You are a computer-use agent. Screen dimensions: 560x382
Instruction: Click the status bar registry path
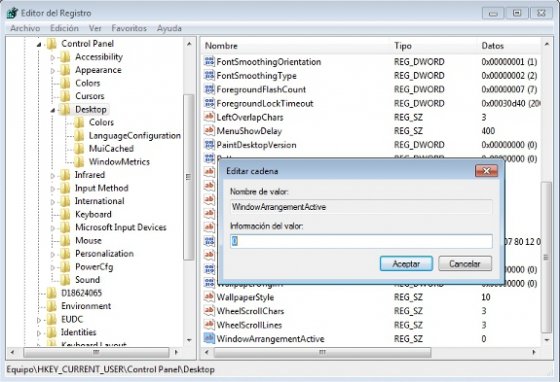110,370
